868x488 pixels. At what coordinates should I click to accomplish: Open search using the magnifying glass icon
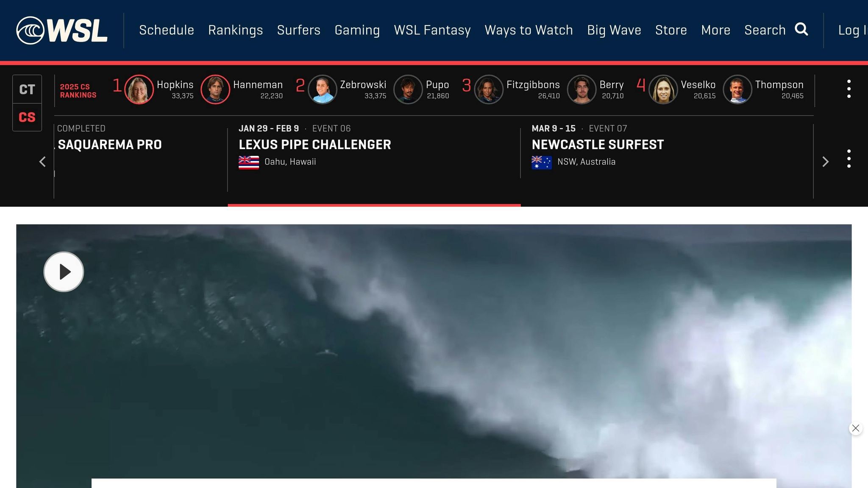pos(802,29)
